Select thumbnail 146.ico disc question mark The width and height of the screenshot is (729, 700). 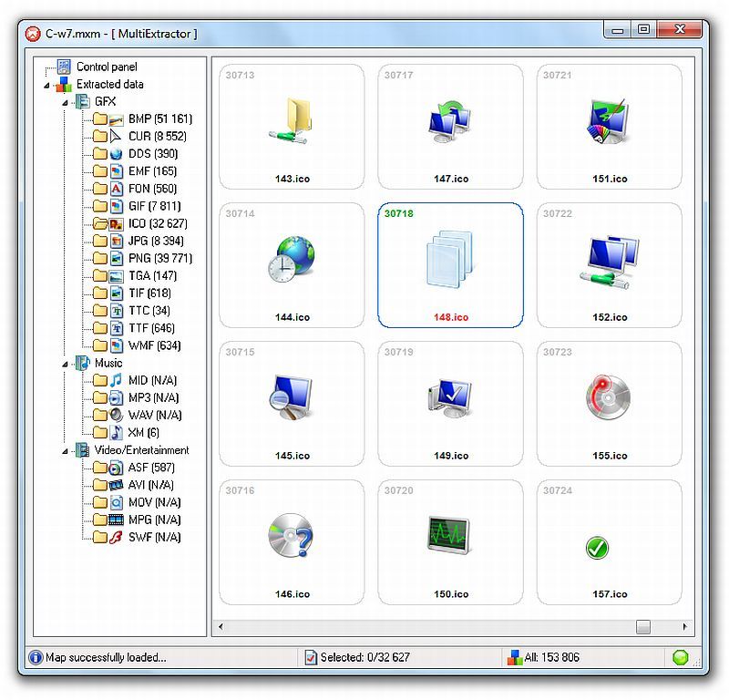292,542
